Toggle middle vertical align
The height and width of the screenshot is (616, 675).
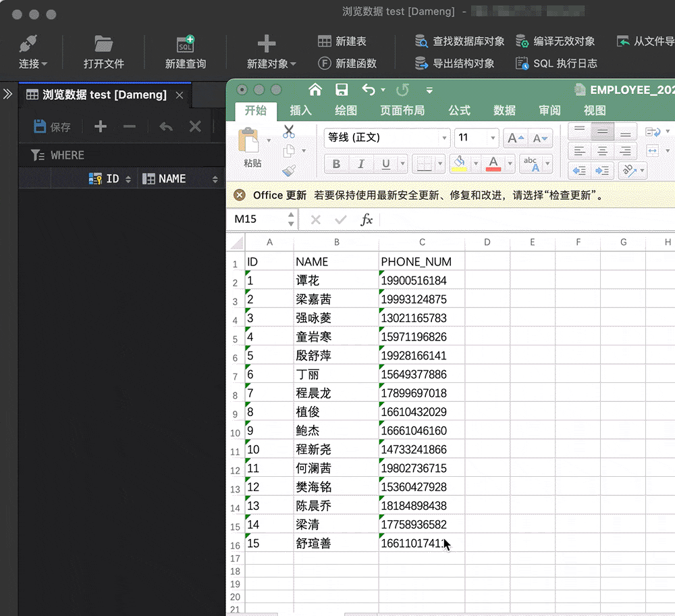602,132
